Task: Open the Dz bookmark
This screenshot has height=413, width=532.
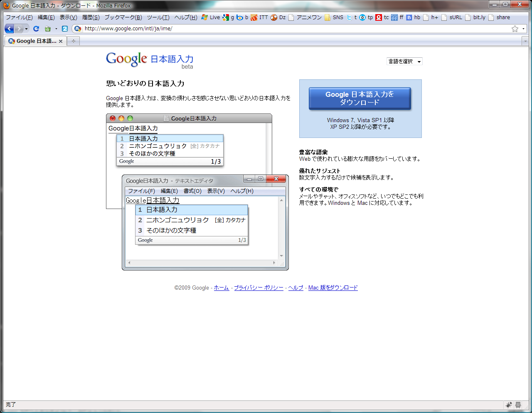Action: pyautogui.click(x=278, y=17)
